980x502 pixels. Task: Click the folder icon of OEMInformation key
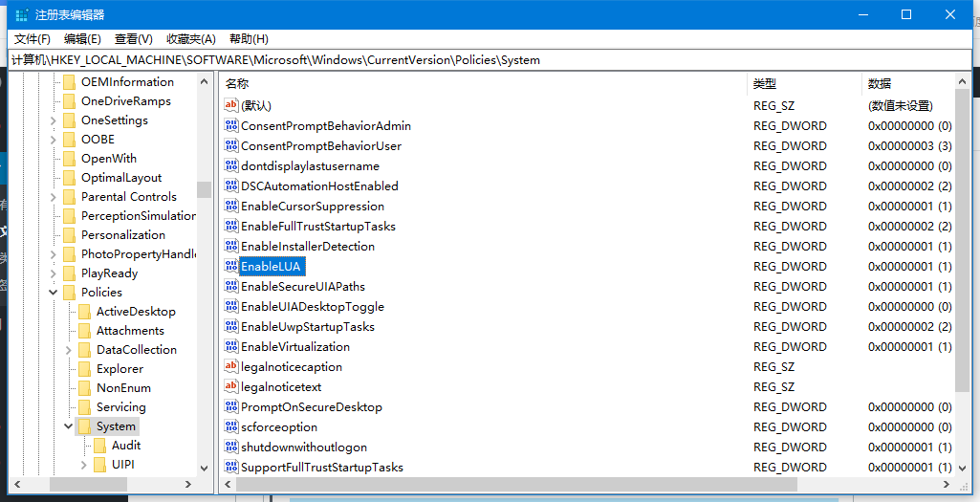[x=70, y=82]
